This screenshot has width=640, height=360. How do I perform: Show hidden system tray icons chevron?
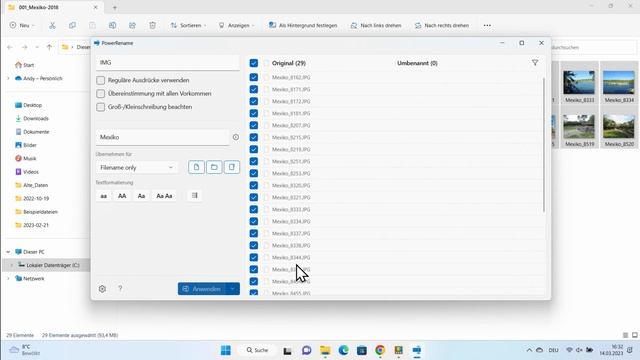tap(529, 350)
